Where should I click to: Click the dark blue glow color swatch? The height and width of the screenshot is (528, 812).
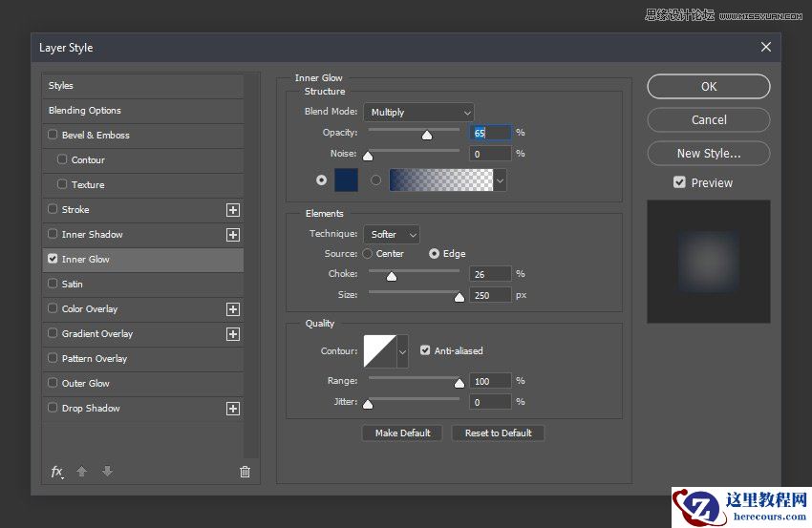pos(346,180)
